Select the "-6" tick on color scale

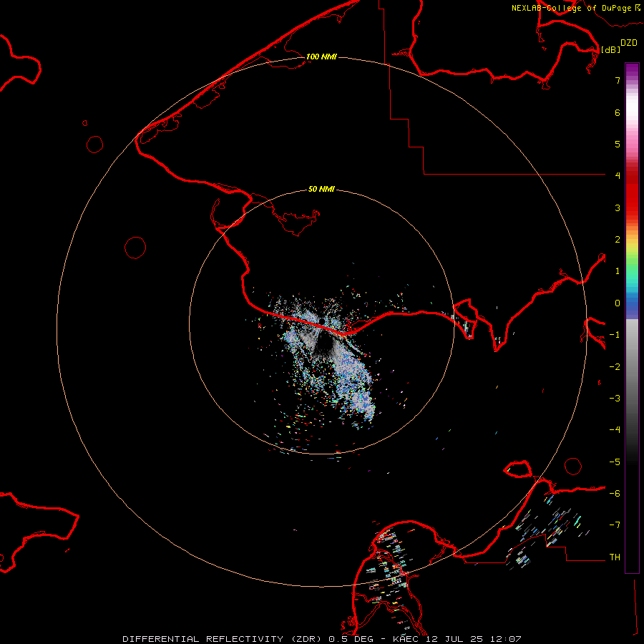pyautogui.click(x=615, y=494)
